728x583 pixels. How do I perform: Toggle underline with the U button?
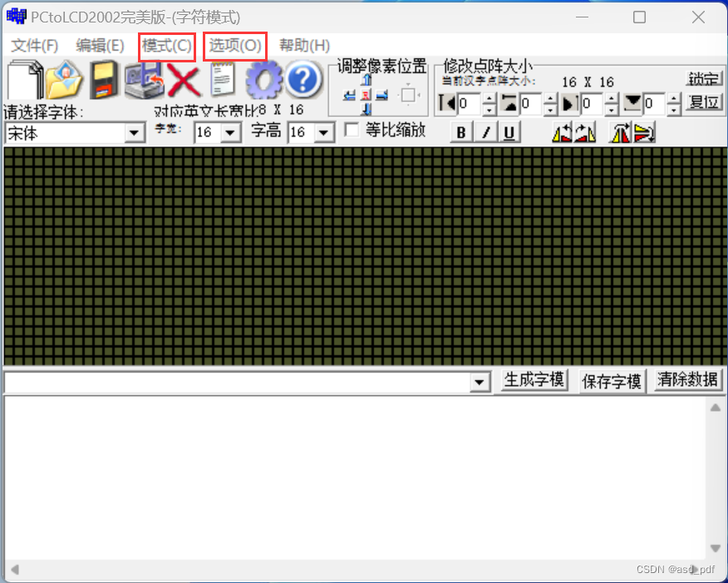[509, 132]
